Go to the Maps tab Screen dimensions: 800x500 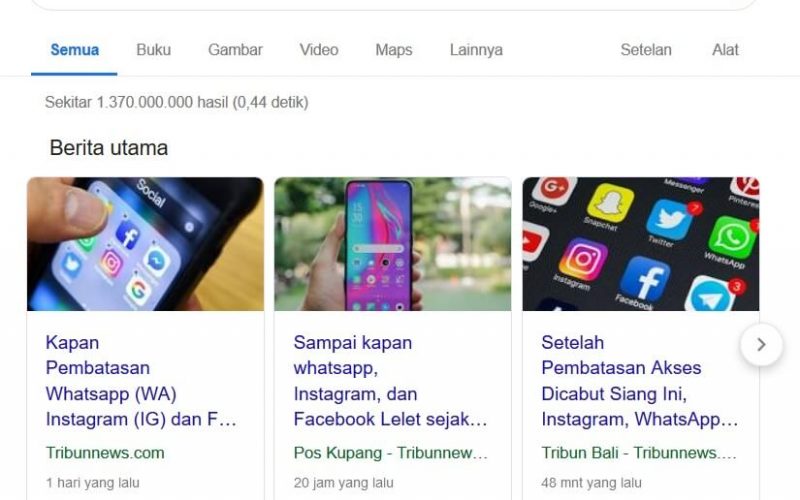pos(394,50)
